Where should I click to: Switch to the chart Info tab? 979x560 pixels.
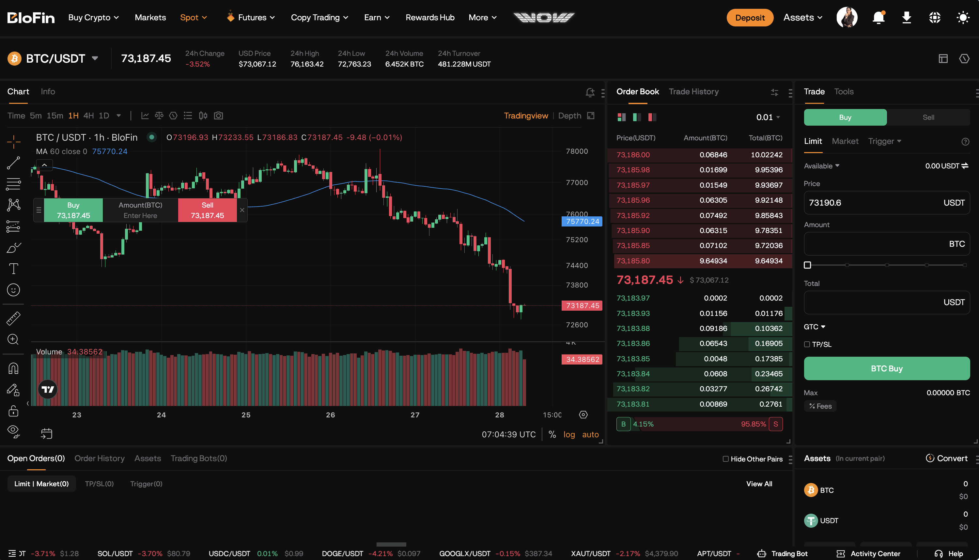pos(48,91)
